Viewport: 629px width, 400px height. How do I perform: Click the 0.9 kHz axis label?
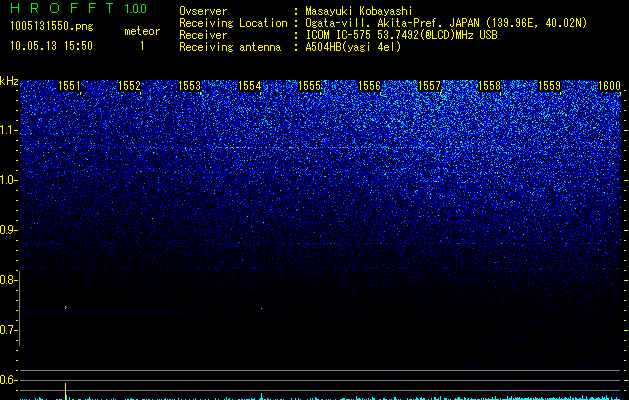[8, 230]
